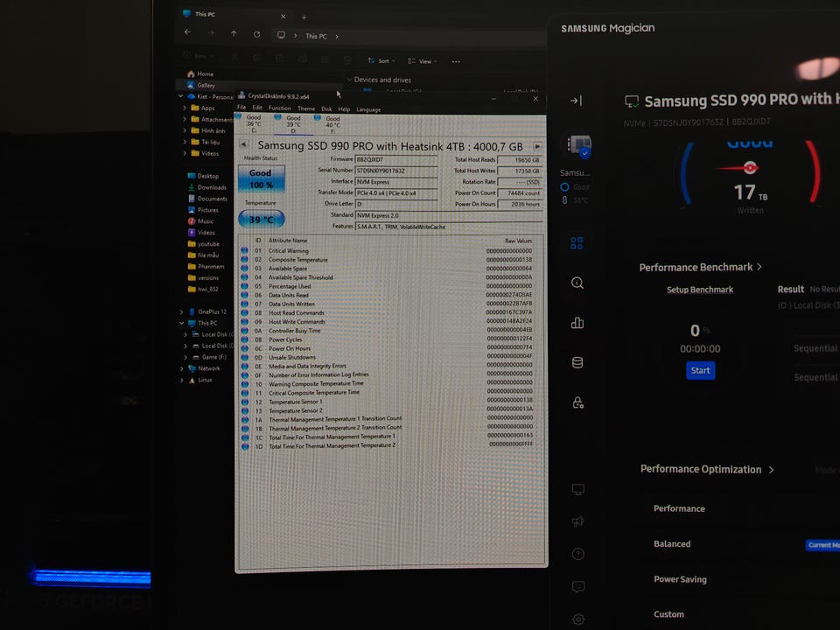Screen dimensions: 840x630
Task: Open the Diagnostic Scan magnifier icon in Magician
Action: [577, 283]
